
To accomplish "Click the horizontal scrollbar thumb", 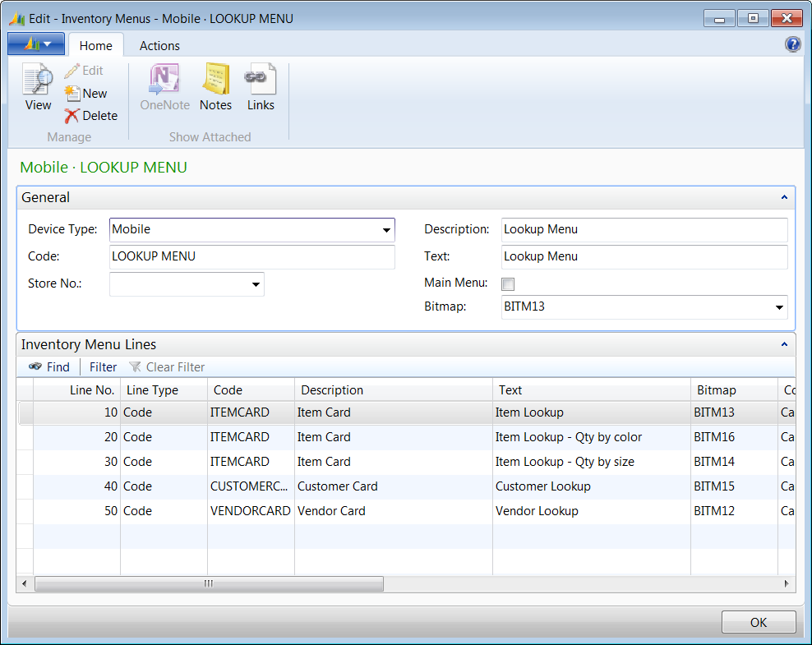I will (x=209, y=583).
